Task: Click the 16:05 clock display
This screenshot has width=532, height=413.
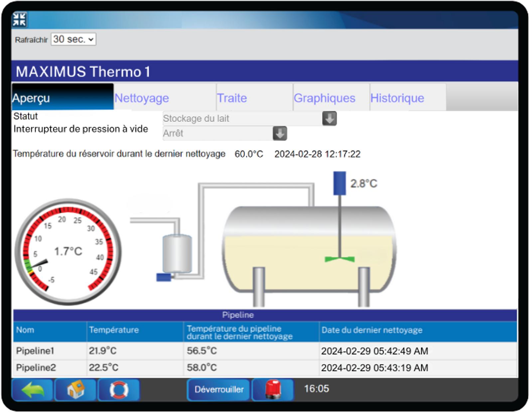Action: point(317,389)
